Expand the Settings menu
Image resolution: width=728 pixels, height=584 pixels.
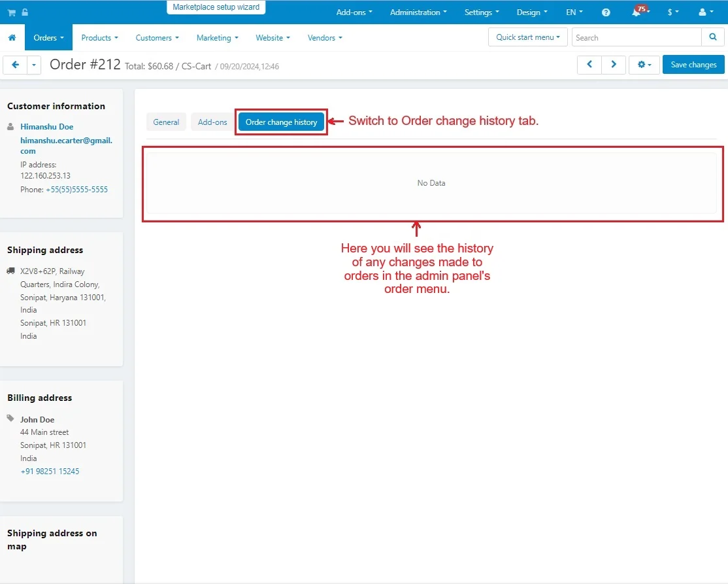482,12
